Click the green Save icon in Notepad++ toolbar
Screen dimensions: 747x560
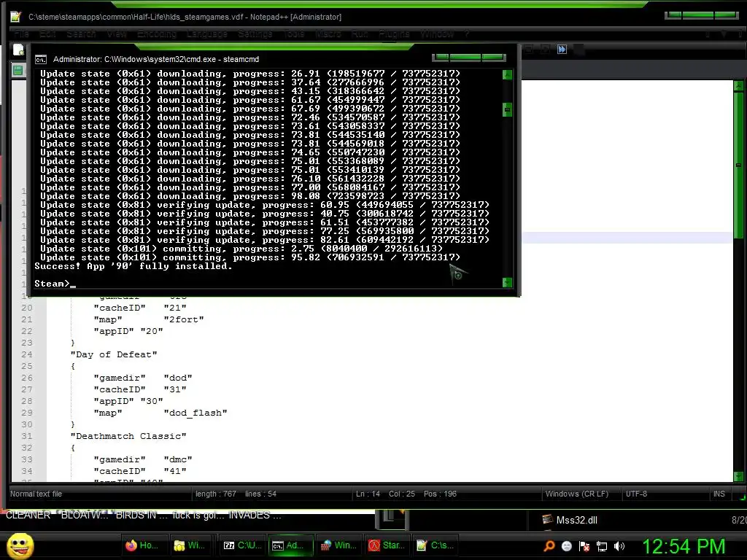[x=18, y=71]
